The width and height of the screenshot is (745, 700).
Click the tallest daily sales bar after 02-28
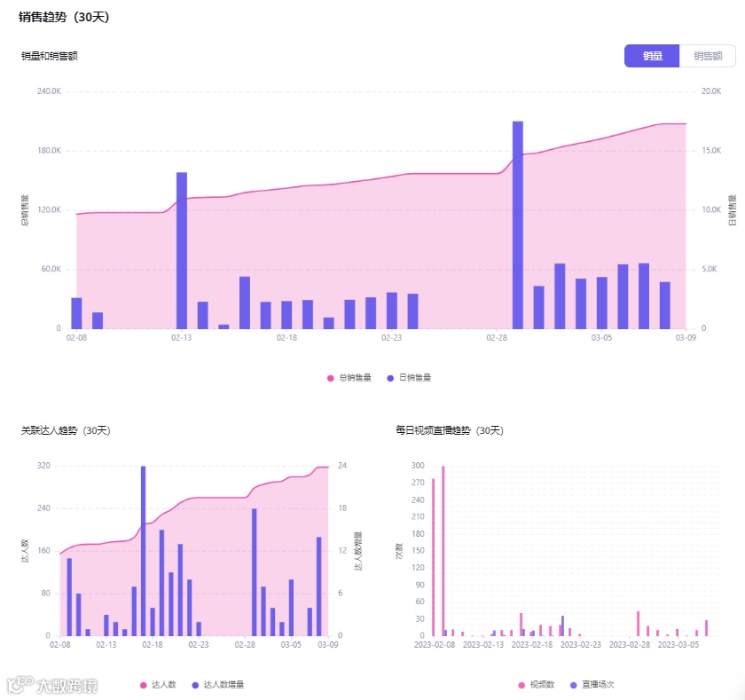(518, 224)
